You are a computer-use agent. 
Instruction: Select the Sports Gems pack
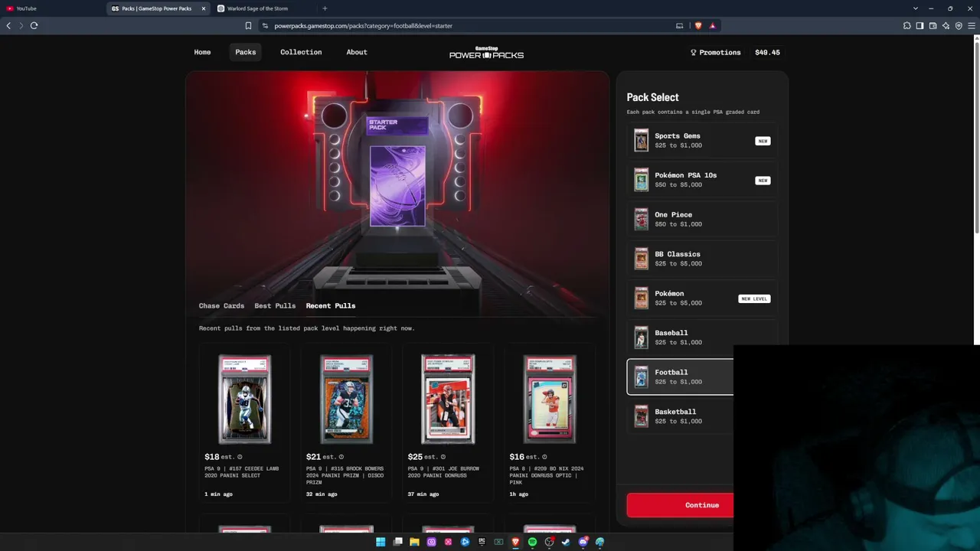pos(702,140)
